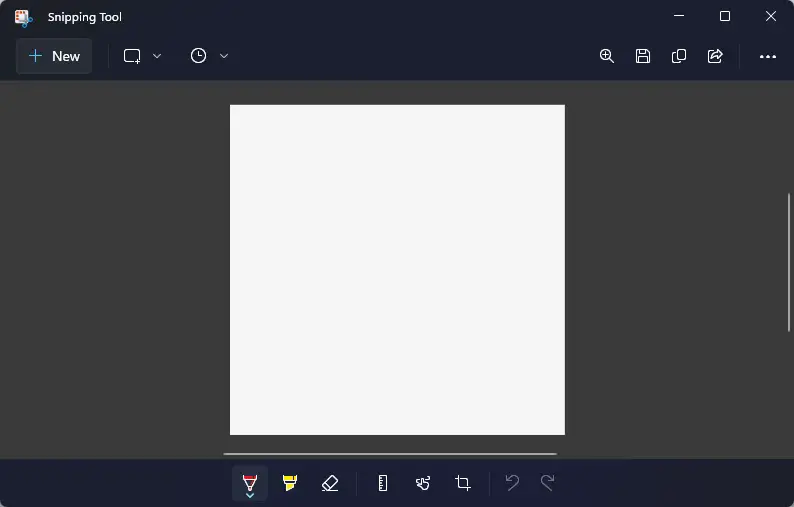Click the Redo arrow
The image size is (794, 507).
[547, 482]
